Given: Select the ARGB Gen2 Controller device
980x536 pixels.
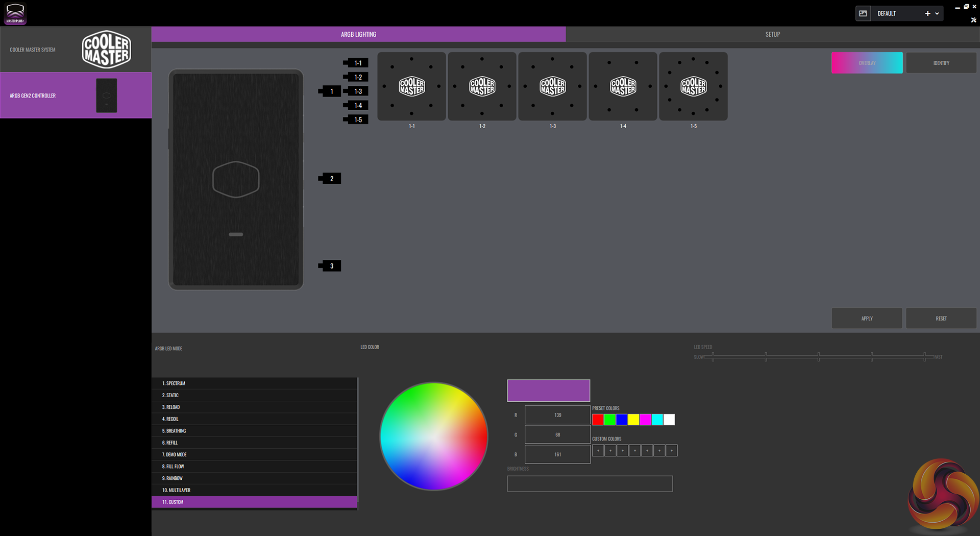Looking at the screenshot, I should 76,95.
